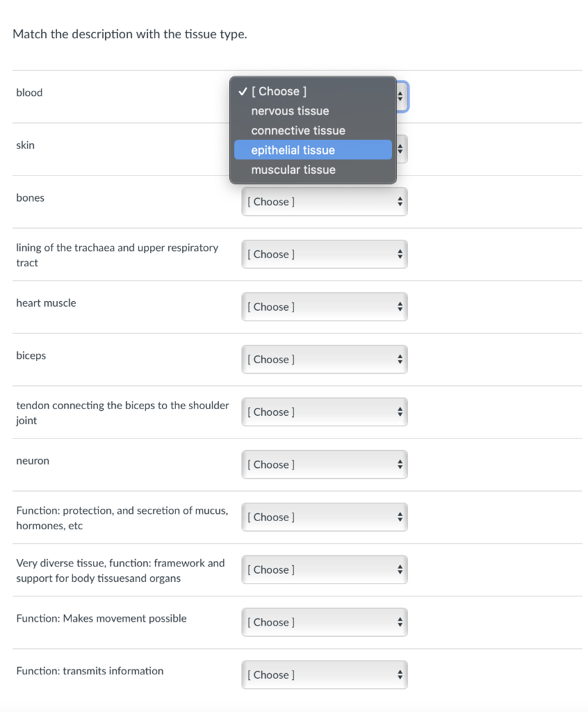Image resolution: width=588 pixels, height=712 pixels.
Task: Expand the Makes movement possible dropdown
Action: coord(324,622)
